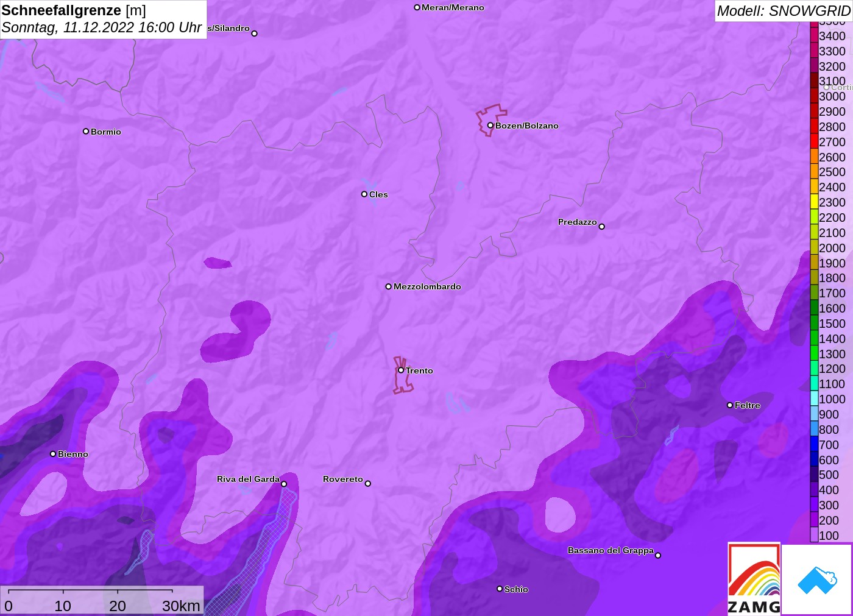Click the 100 legend color swatch
Screen dimensions: 853x616
[814, 535]
